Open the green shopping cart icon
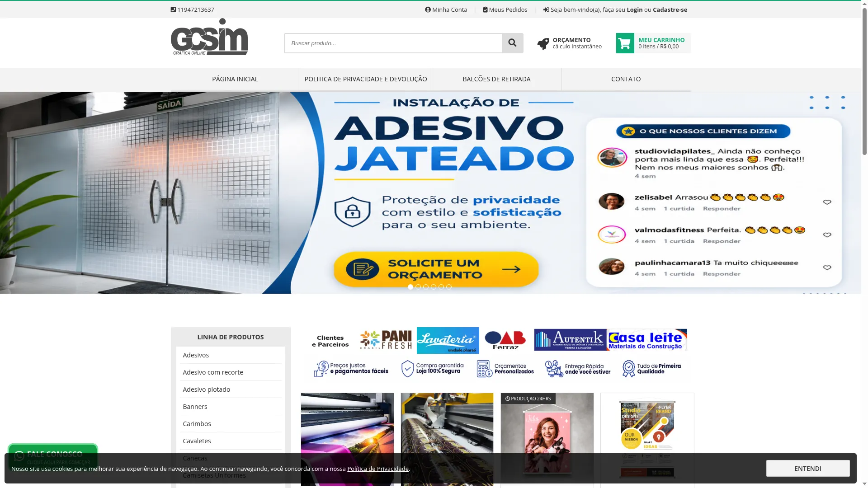The height and width of the screenshot is (488, 868). click(x=625, y=43)
